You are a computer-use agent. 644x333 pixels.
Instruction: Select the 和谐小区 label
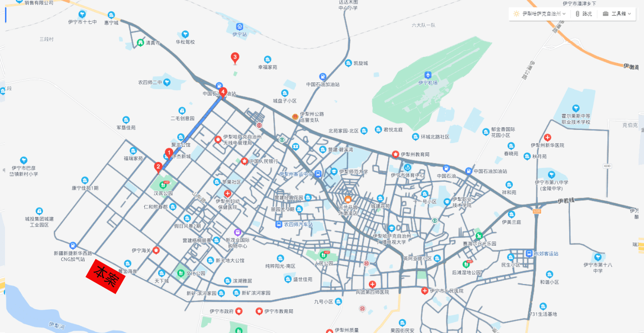549,282
